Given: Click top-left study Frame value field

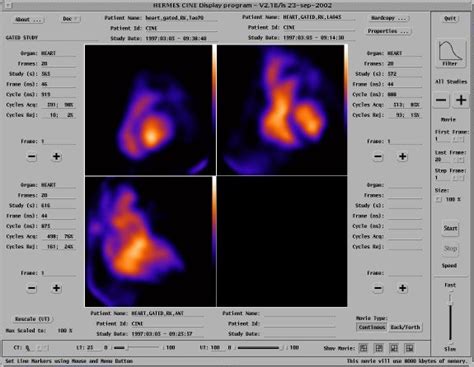Looking at the screenshot, I should pos(58,141).
